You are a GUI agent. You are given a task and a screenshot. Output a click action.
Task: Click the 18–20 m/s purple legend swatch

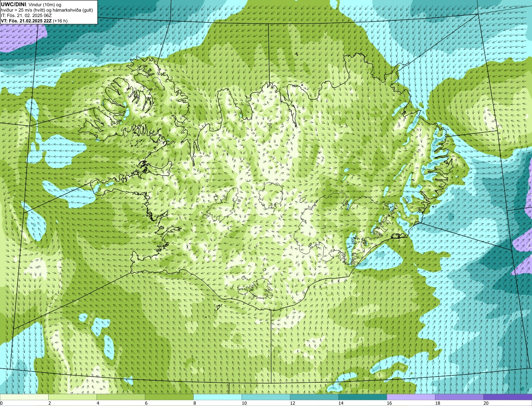coord(459,397)
